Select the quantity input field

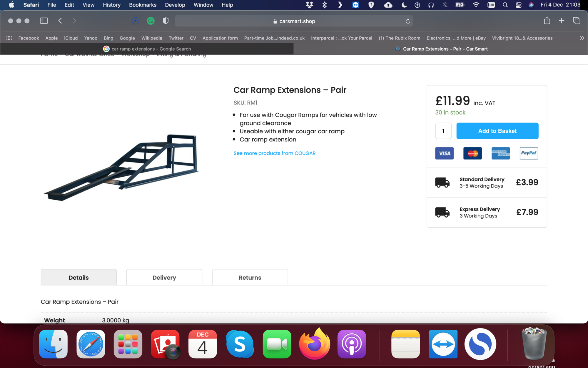[443, 131]
